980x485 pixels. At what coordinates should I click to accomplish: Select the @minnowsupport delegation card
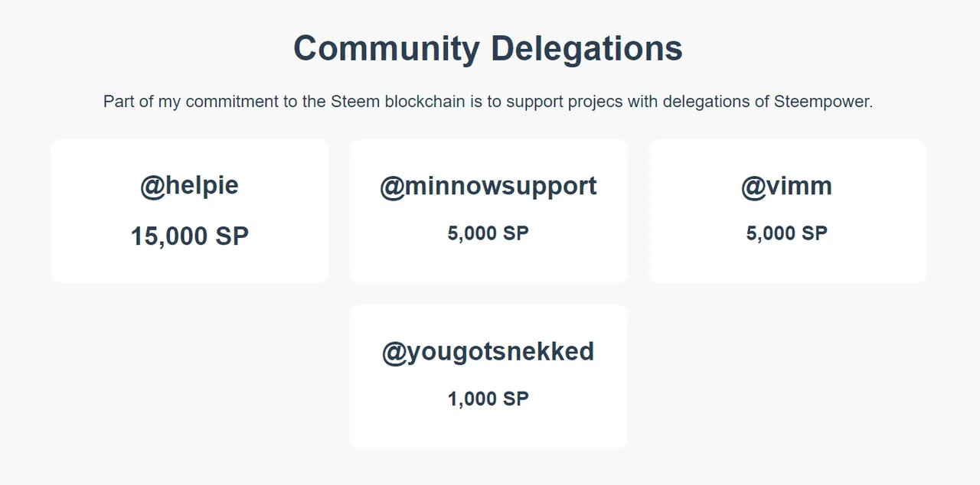(x=488, y=211)
